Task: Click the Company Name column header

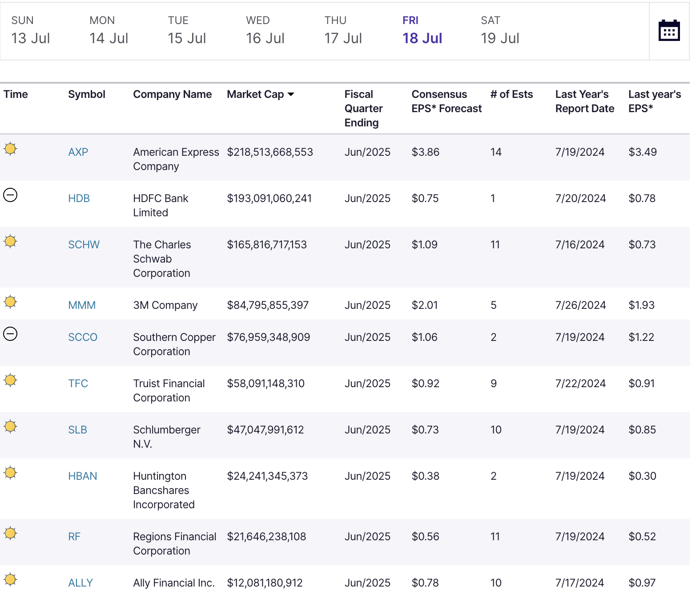Action: [173, 94]
